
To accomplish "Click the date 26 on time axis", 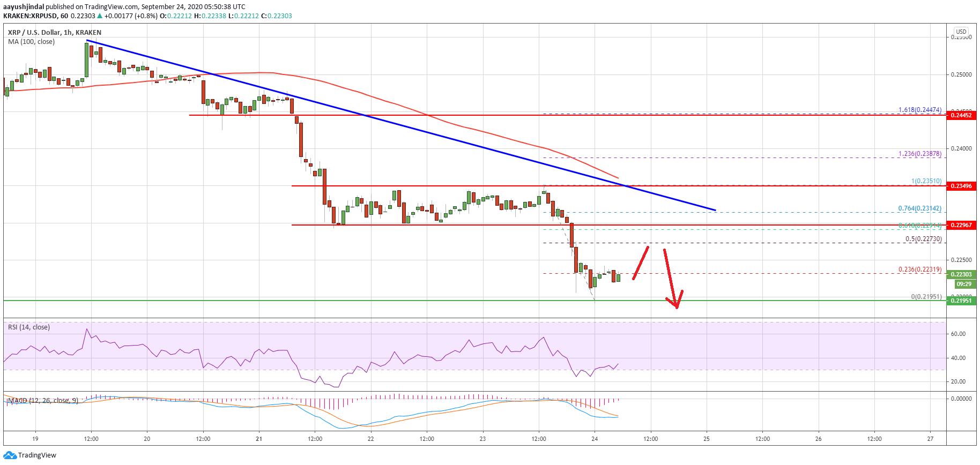I will pos(818,439).
